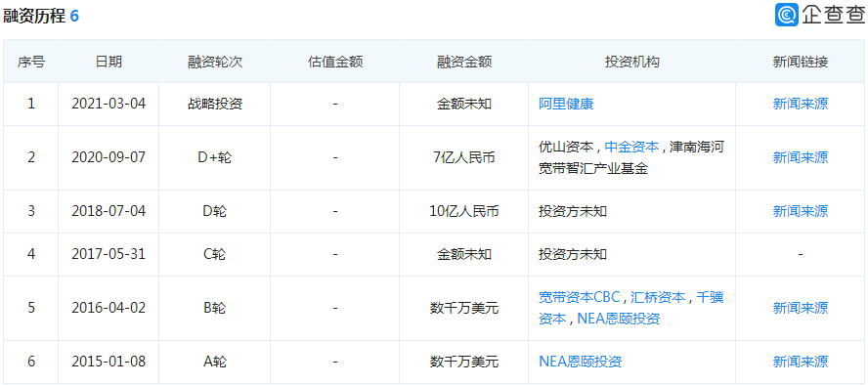868x385 pixels.
Task: Select the date 2020-09-07
Action: point(108,157)
